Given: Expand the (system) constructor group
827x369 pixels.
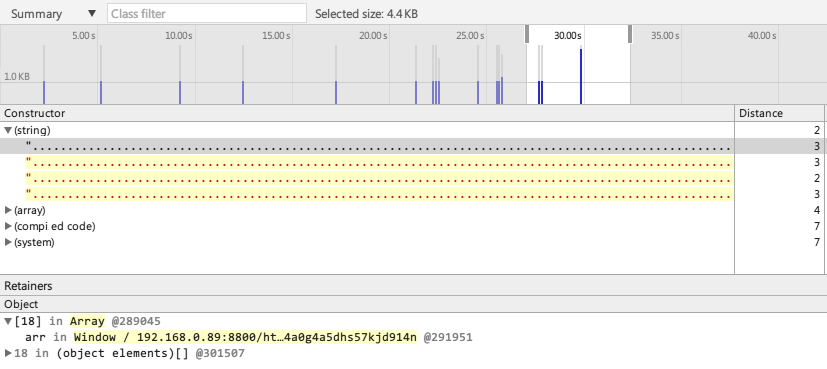Looking at the screenshot, I should 8,242.
